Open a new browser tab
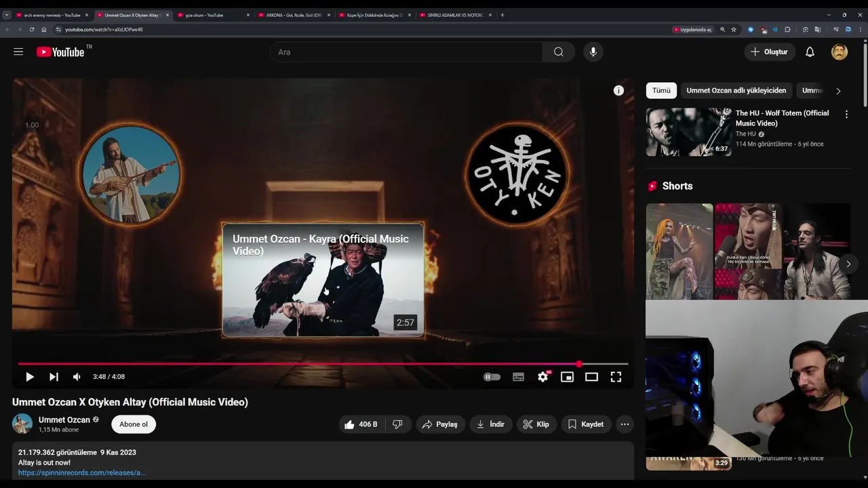 click(502, 15)
